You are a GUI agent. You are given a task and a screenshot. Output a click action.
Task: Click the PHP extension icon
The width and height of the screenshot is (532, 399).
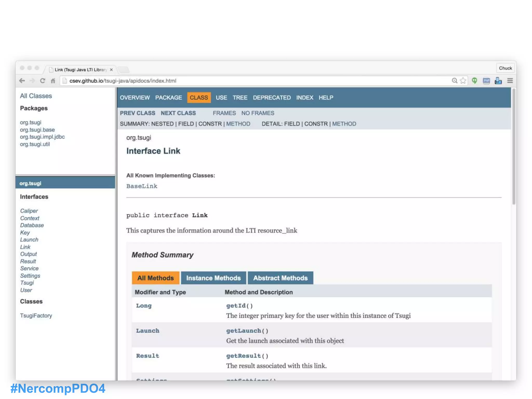486,81
